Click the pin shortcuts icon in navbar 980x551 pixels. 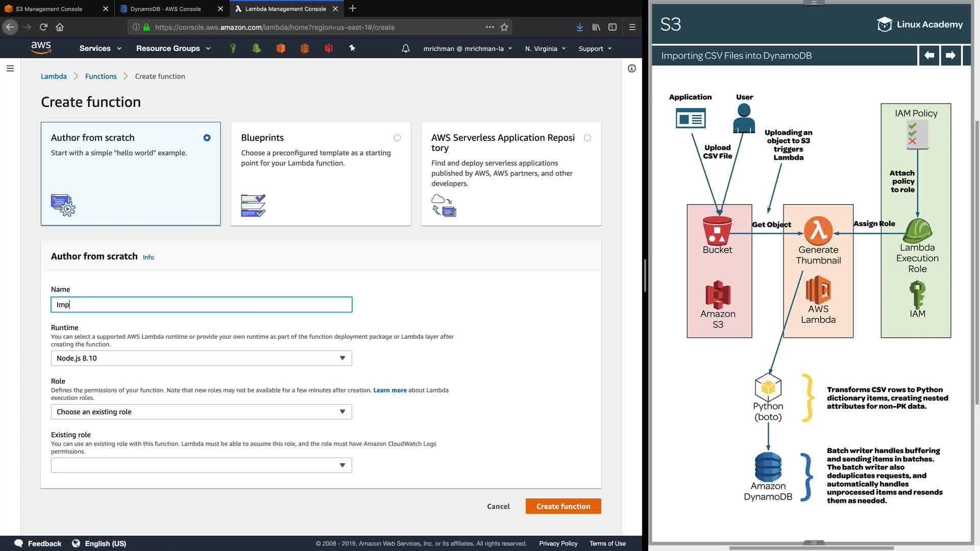point(352,48)
